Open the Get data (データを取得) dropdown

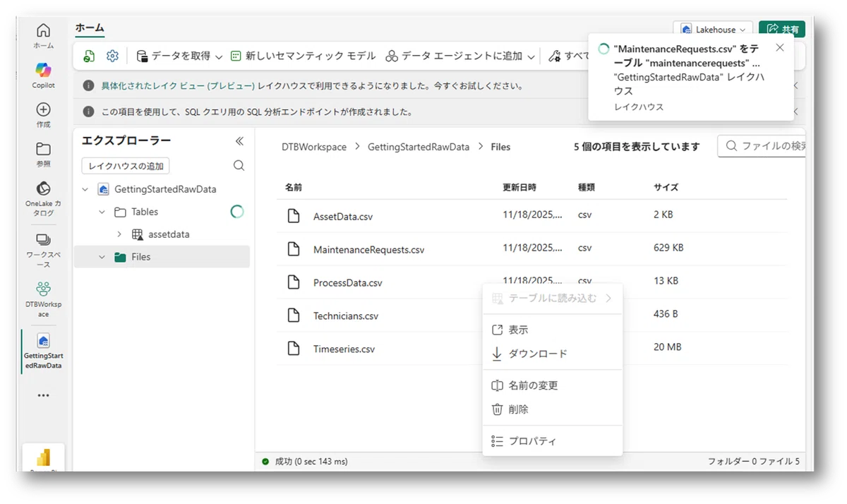point(179,56)
